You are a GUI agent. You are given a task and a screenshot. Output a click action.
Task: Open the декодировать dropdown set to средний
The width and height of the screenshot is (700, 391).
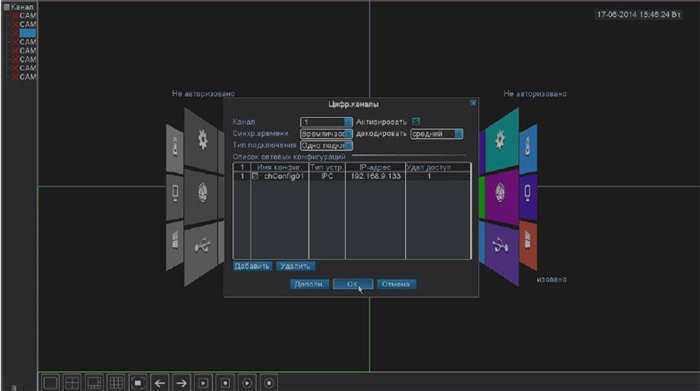tap(437, 133)
